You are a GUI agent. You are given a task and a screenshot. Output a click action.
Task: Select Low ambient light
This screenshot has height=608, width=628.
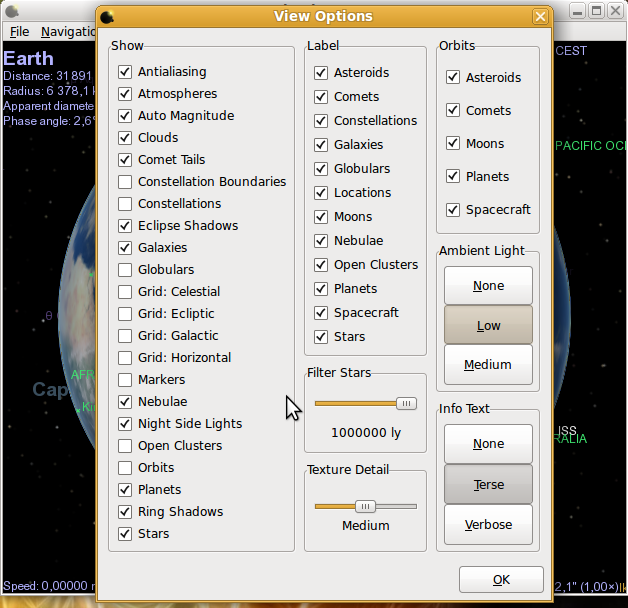click(x=488, y=325)
